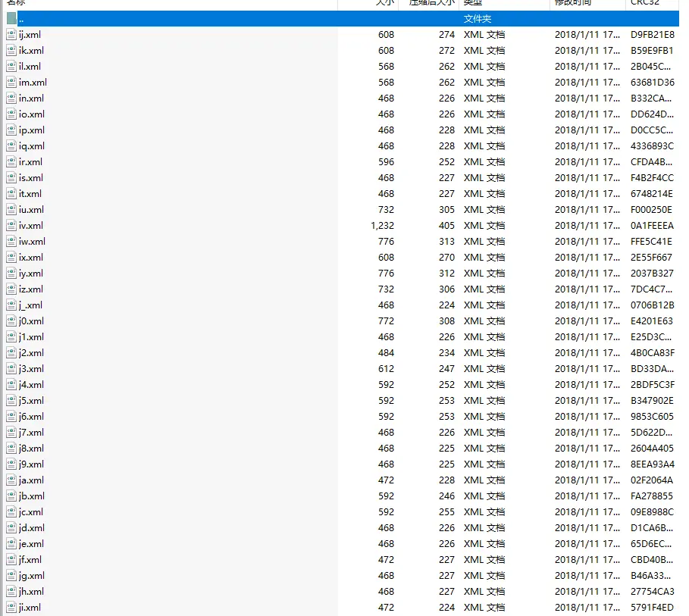Click the ik.xml file icon
This screenshot has width=689, height=616.
11,51
